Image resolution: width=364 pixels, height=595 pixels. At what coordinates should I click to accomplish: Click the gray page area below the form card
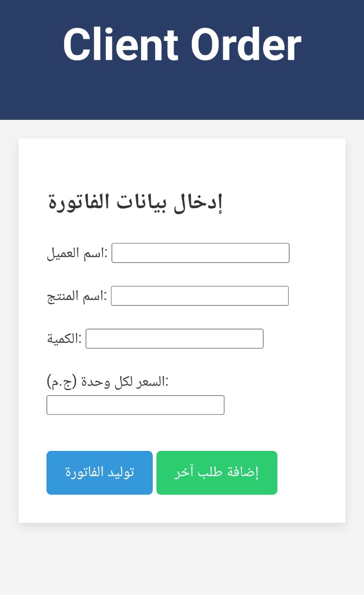(x=182, y=558)
